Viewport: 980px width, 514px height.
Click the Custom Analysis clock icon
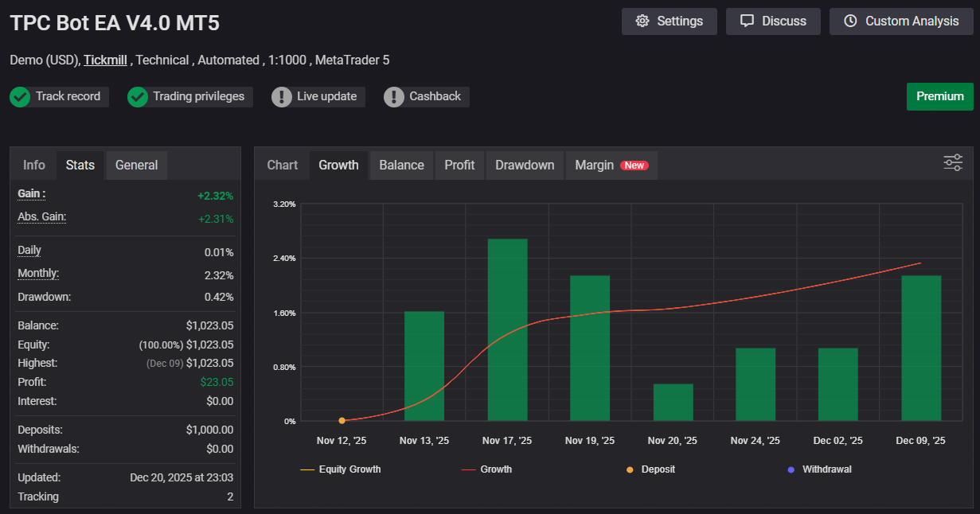tap(850, 21)
